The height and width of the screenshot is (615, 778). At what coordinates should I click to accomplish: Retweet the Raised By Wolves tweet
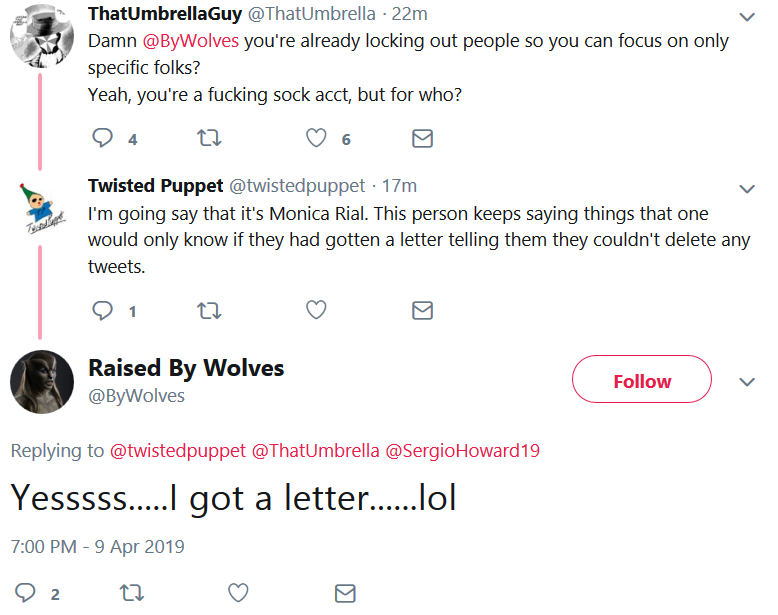132,593
